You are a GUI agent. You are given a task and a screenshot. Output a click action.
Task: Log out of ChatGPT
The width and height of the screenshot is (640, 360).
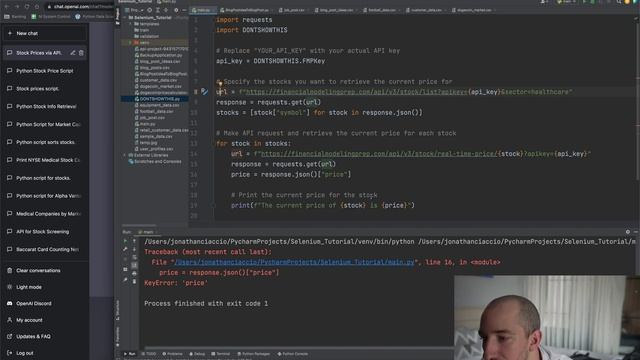pyautogui.click(x=44, y=353)
